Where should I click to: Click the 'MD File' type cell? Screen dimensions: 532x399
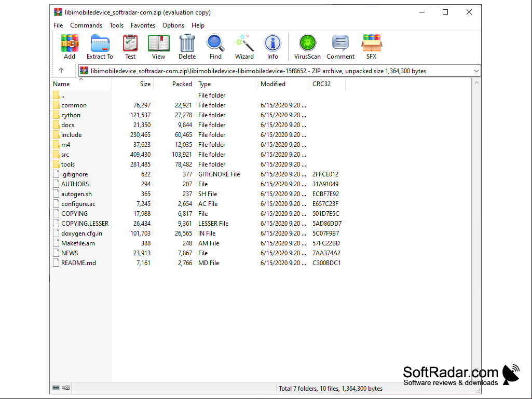click(x=209, y=263)
